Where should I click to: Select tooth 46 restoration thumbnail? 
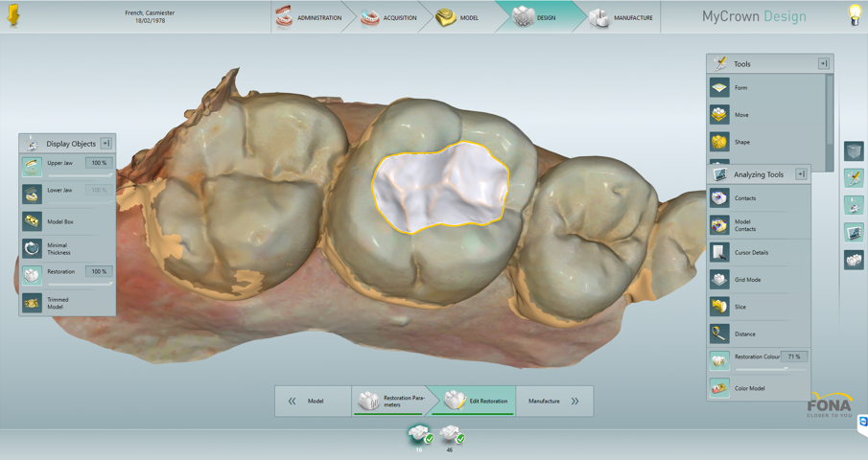[x=451, y=436]
